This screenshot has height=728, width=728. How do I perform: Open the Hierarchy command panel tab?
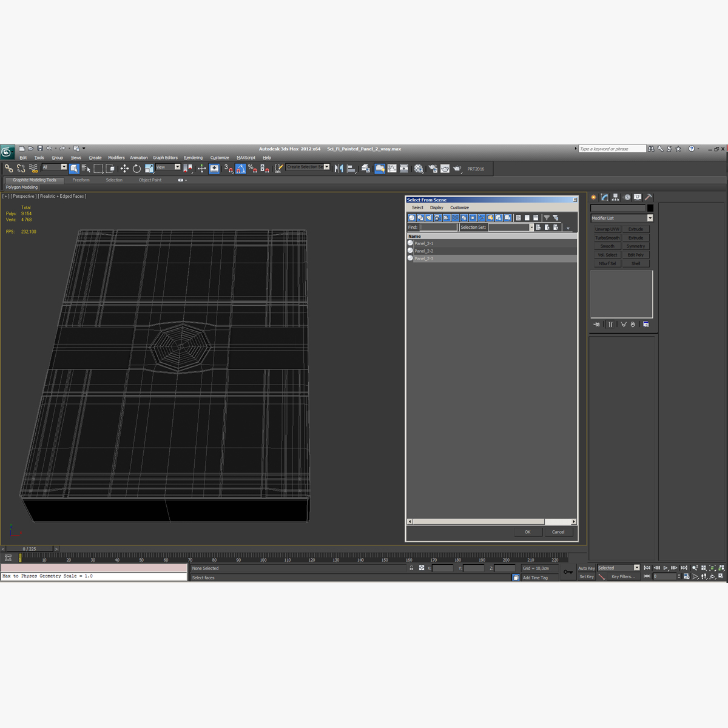click(616, 197)
